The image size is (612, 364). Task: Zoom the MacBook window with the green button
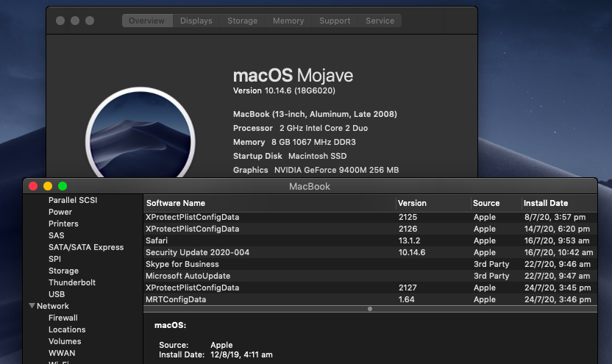[x=63, y=186]
